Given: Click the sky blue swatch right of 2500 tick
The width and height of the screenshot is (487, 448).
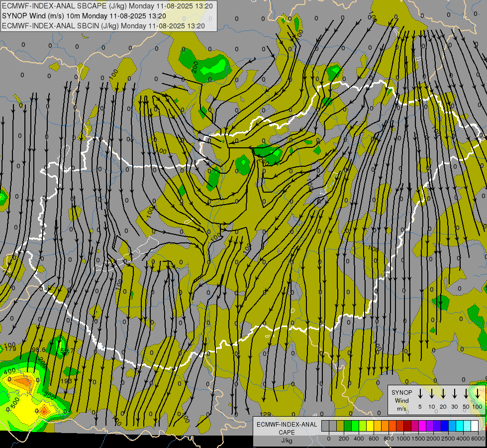Looking at the screenshot, I should 452,426.
